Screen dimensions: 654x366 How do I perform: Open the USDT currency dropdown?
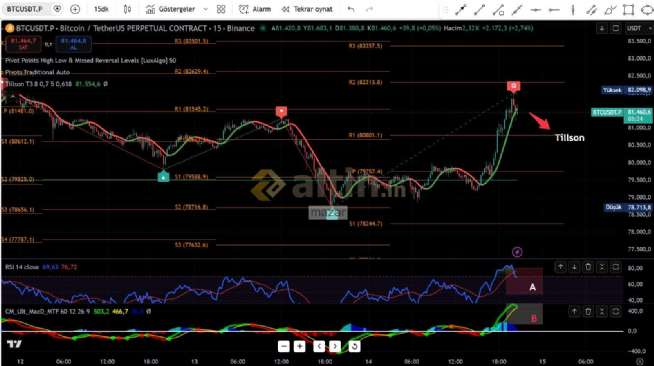click(x=639, y=28)
